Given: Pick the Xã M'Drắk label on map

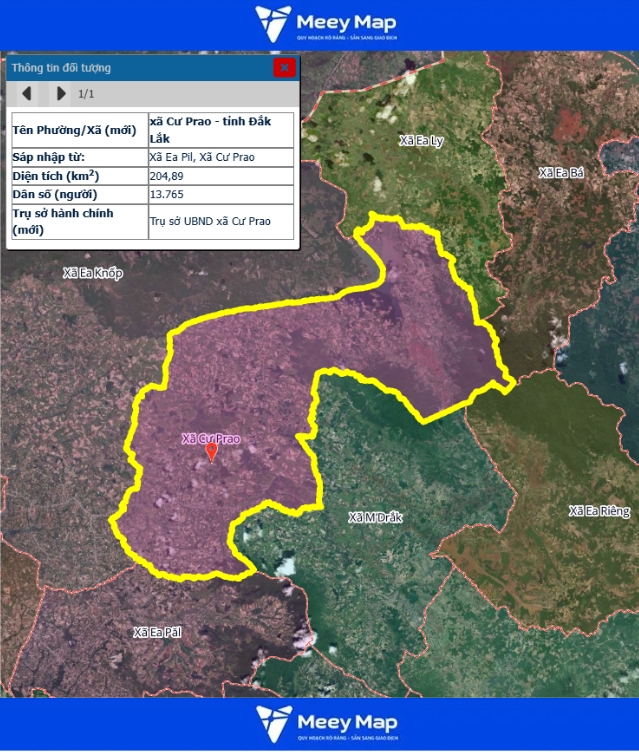Looking at the screenshot, I should coord(375,517).
